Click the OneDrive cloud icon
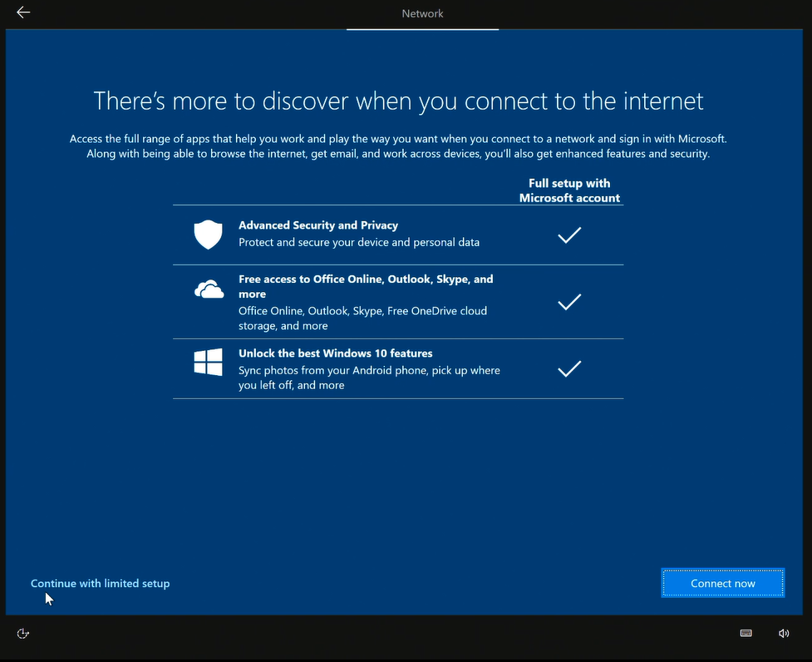This screenshot has width=812, height=662. click(209, 289)
